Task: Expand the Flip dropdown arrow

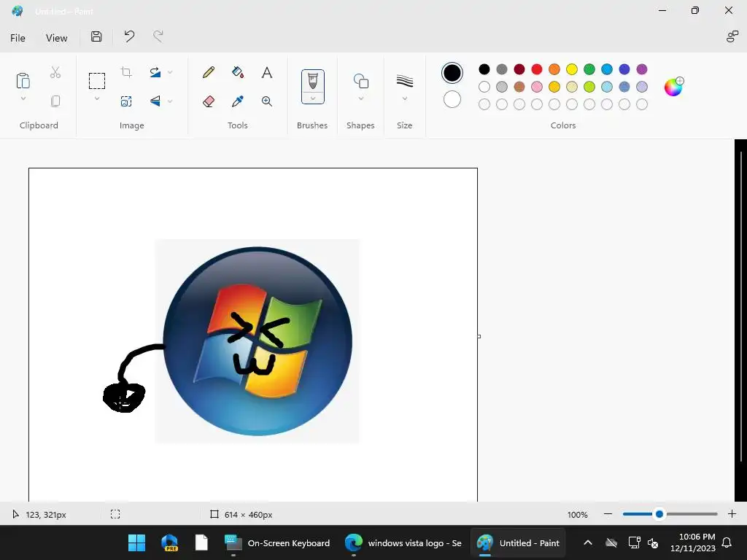Action: (x=170, y=101)
